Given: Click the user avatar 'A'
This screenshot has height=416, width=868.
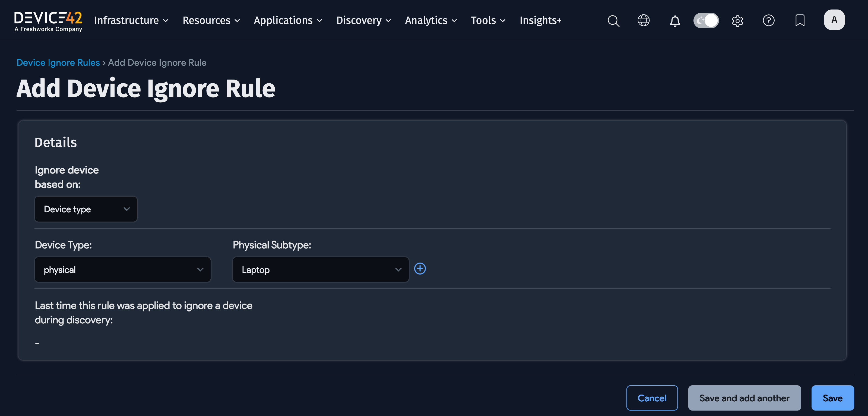Looking at the screenshot, I should pyautogui.click(x=834, y=20).
